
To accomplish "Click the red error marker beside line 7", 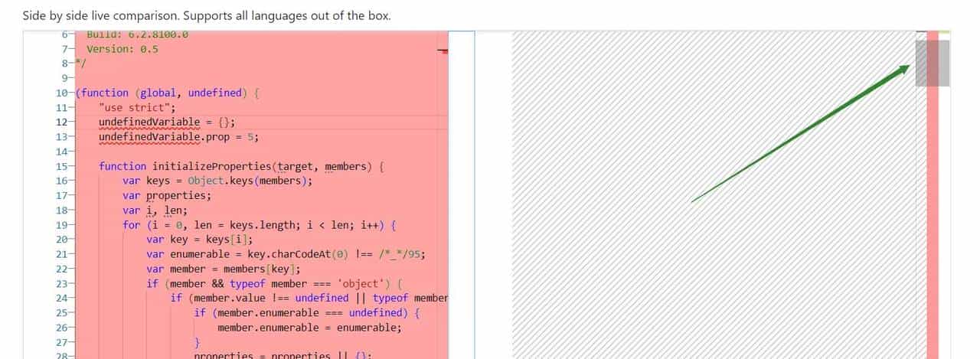I will [x=443, y=51].
